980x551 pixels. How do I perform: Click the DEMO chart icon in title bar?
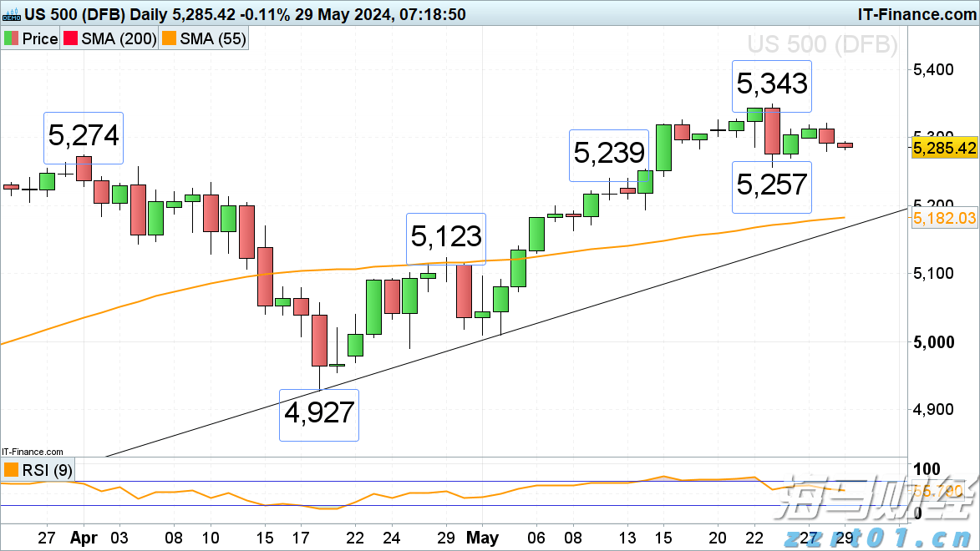pyautogui.click(x=12, y=15)
